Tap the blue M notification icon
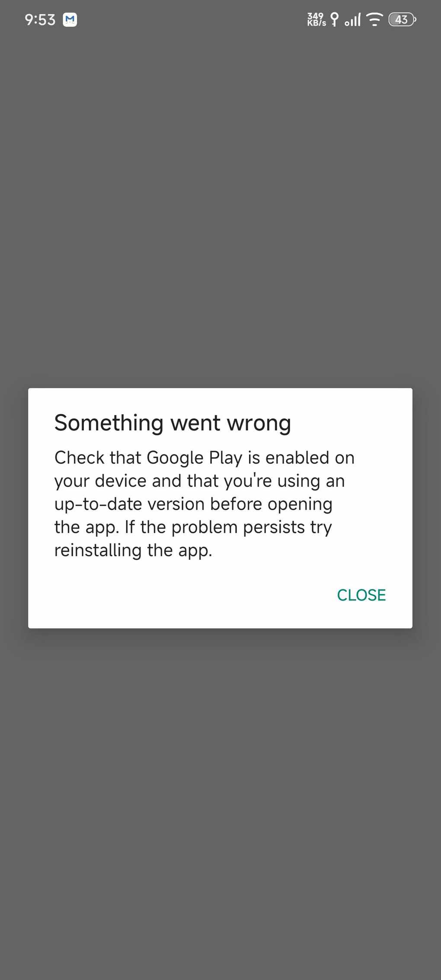Screen dimensions: 441x980 pyautogui.click(x=70, y=20)
